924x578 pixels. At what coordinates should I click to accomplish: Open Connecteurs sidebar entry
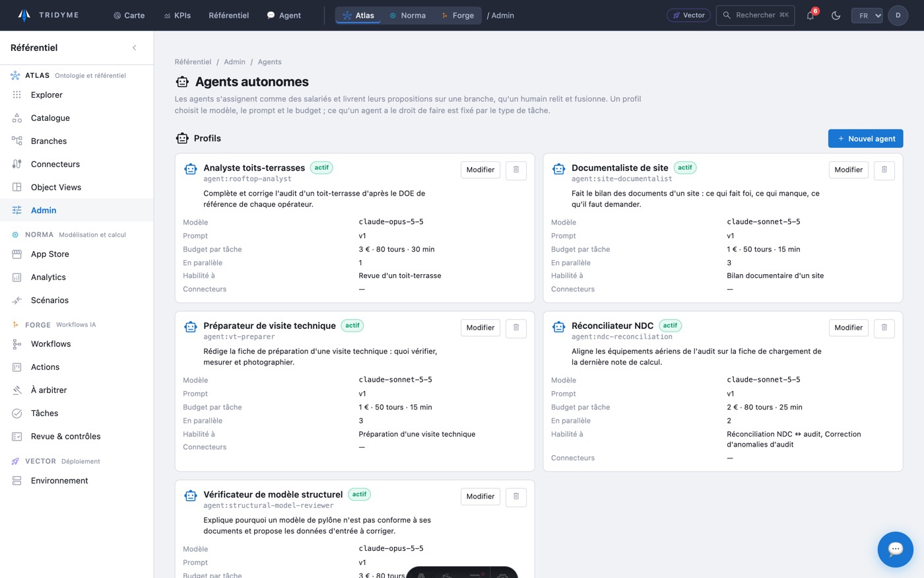pyautogui.click(x=77, y=164)
